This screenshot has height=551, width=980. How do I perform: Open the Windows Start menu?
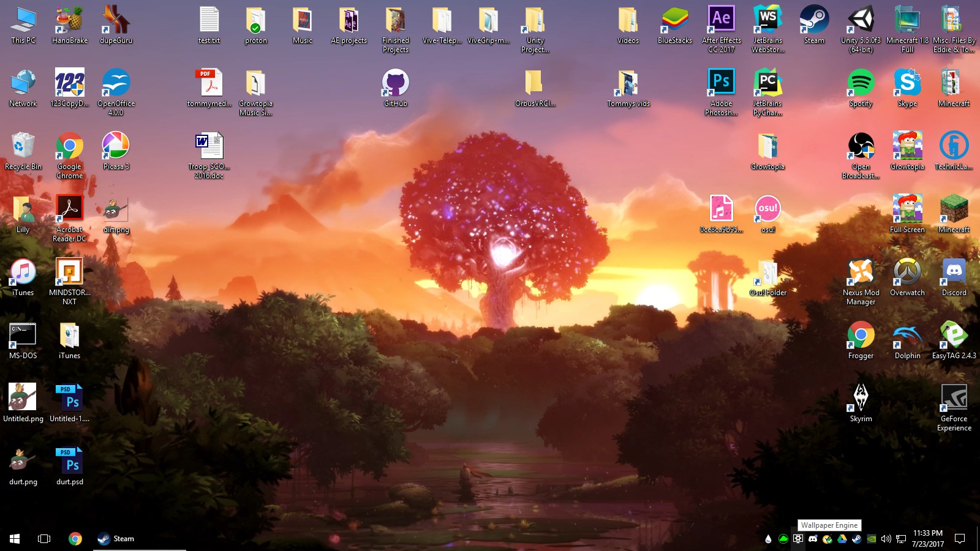click(15, 539)
